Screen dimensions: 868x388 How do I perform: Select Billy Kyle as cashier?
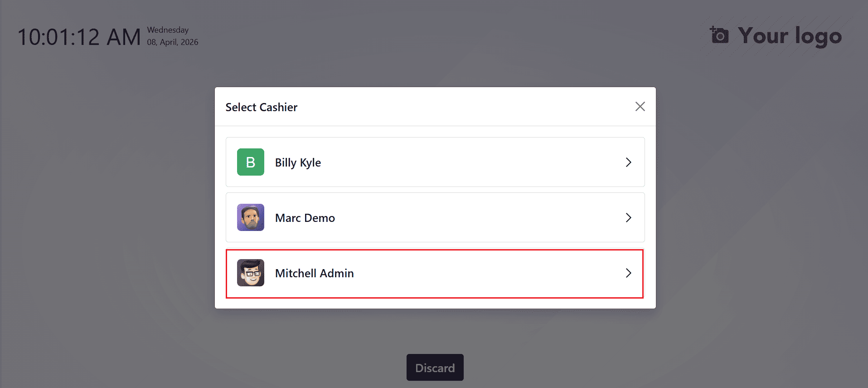tap(434, 162)
